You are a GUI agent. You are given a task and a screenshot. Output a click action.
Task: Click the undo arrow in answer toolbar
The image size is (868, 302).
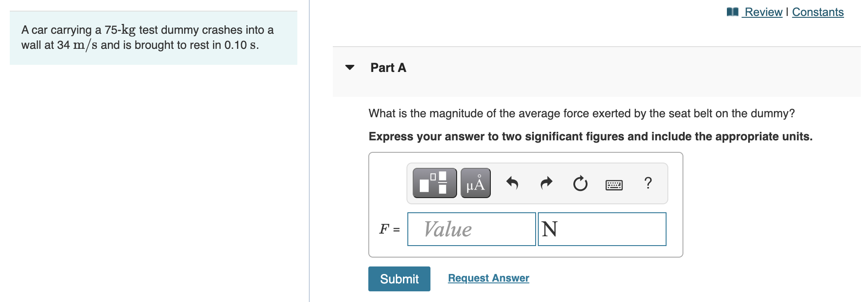click(x=513, y=184)
